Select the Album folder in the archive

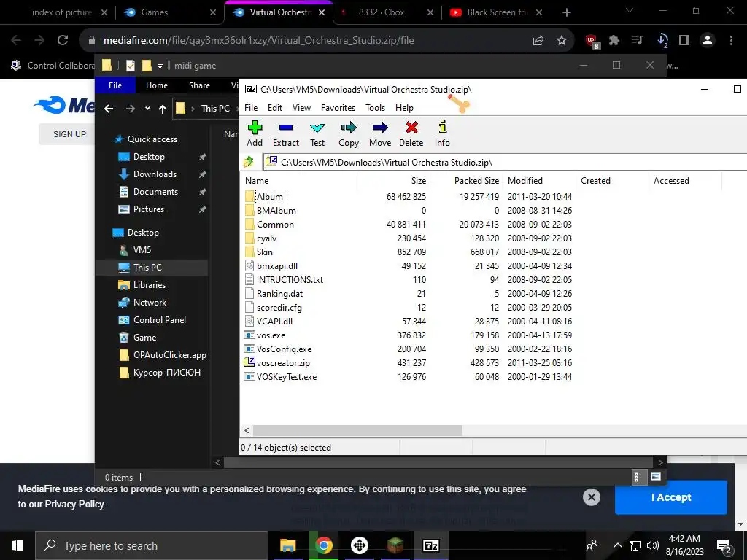click(x=270, y=197)
